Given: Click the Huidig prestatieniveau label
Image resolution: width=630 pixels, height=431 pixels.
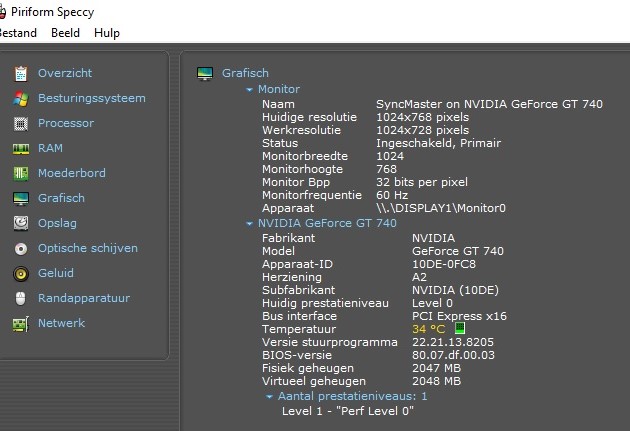Looking at the screenshot, I should (x=325, y=303).
